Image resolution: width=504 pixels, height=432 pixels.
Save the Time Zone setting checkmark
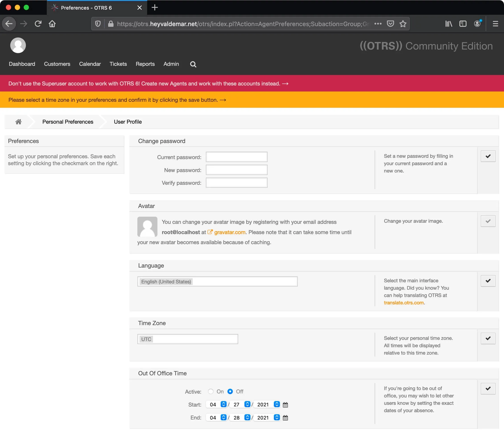coord(488,338)
